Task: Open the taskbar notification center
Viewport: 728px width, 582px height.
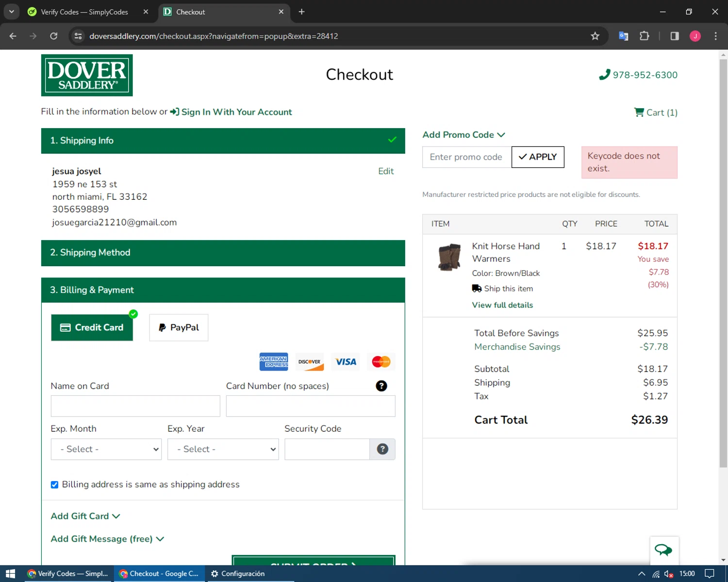Action: (x=710, y=574)
